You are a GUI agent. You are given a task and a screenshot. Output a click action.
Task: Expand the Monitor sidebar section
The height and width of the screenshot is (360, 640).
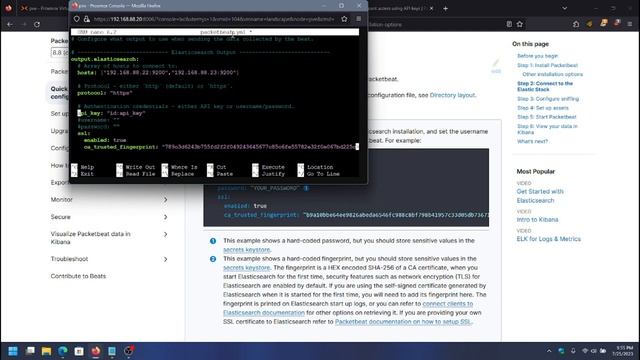pyautogui.click(x=165, y=200)
